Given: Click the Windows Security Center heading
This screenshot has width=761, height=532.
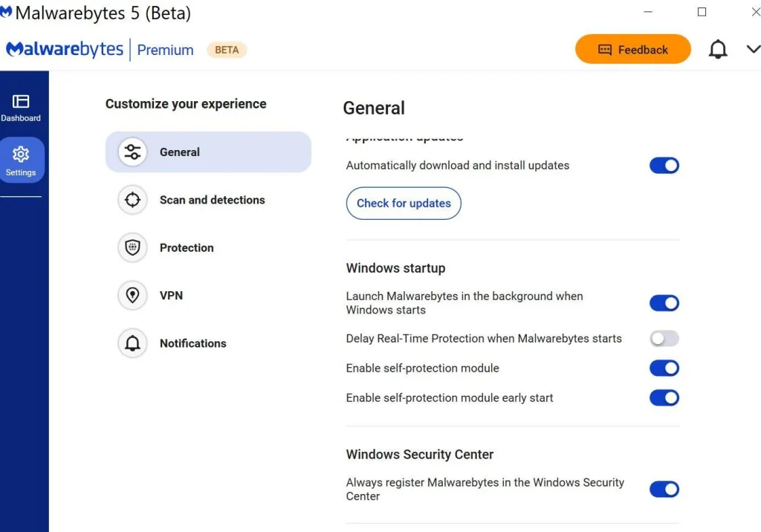Looking at the screenshot, I should 419,454.
